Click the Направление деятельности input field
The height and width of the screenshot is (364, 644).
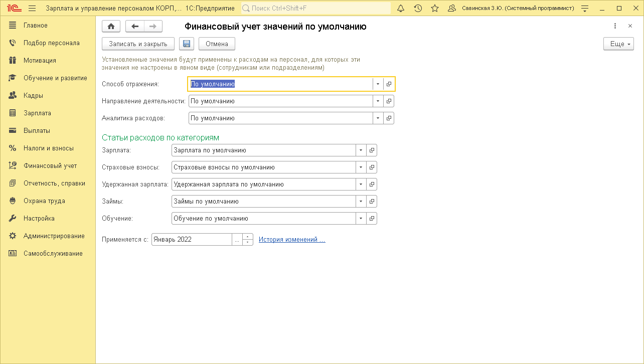(280, 101)
